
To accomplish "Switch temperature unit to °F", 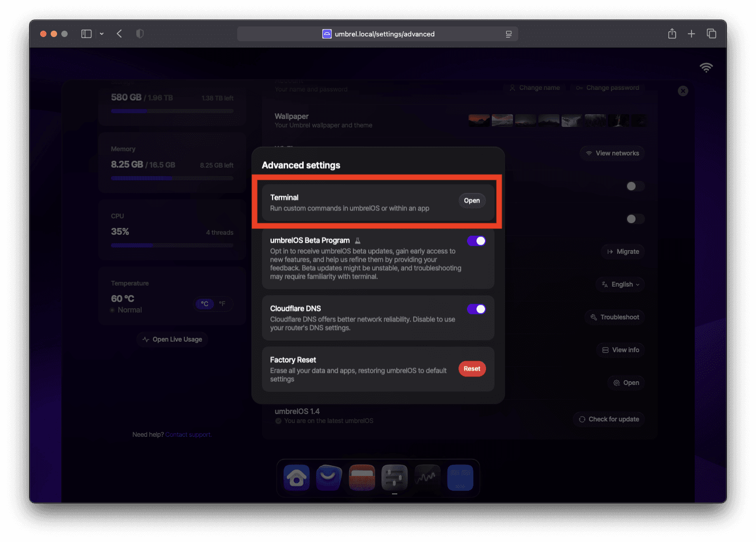I will [222, 304].
